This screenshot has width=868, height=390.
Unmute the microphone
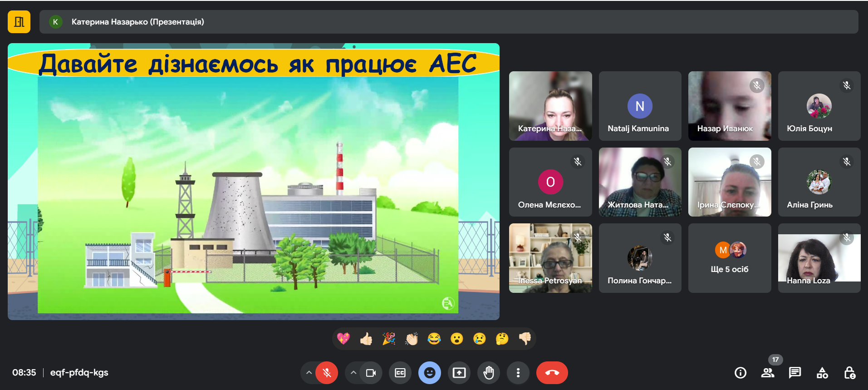click(x=327, y=373)
